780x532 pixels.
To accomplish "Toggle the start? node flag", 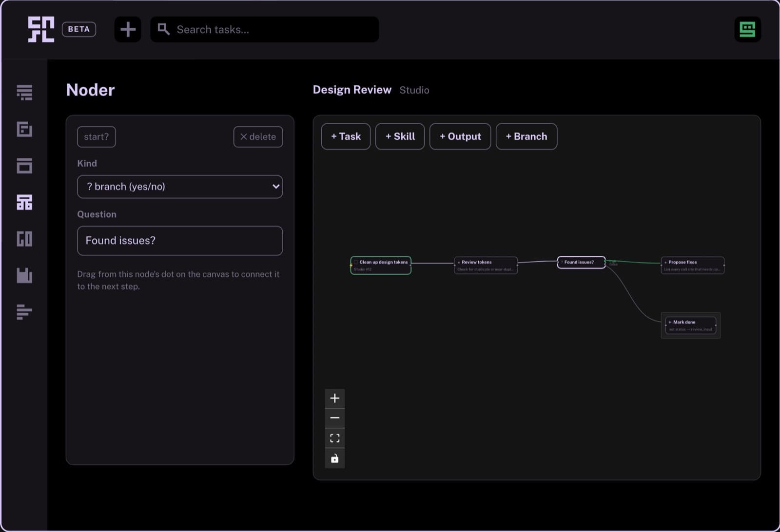I will click(97, 137).
